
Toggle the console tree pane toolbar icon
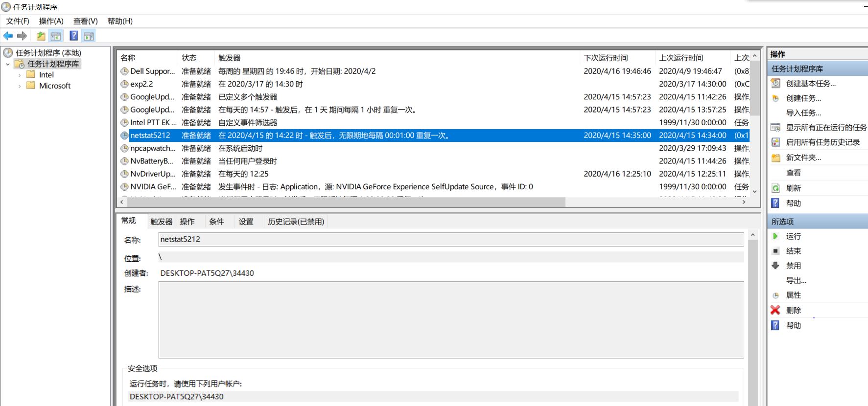pyautogui.click(x=56, y=36)
